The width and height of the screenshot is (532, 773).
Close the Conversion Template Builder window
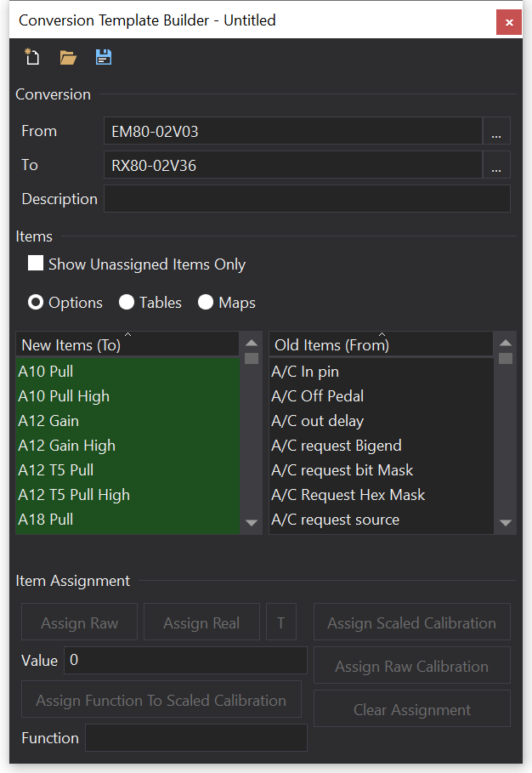click(x=508, y=22)
